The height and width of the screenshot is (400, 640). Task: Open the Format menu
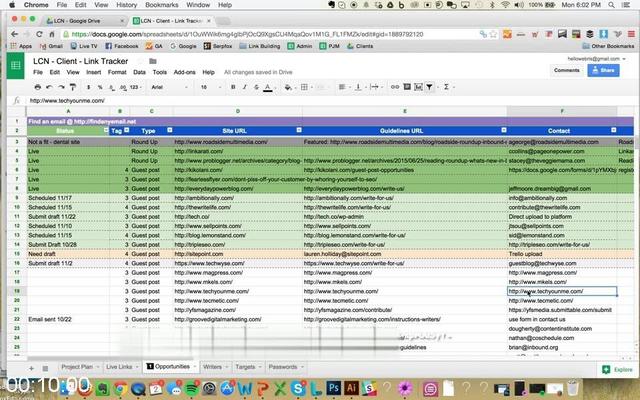pyautogui.click(x=117, y=72)
